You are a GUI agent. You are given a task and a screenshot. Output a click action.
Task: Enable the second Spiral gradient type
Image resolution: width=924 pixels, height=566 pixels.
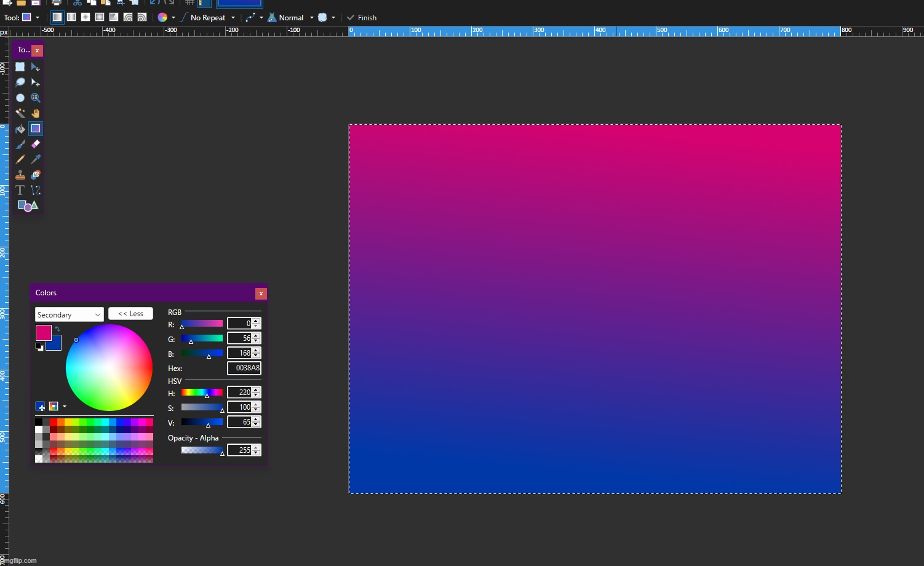142,17
